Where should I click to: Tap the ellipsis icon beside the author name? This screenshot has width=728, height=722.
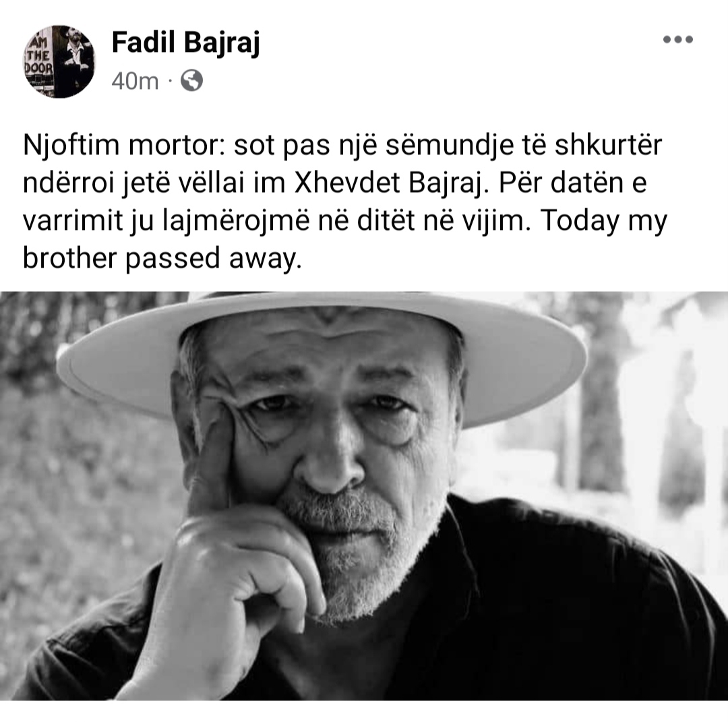[x=678, y=40]
